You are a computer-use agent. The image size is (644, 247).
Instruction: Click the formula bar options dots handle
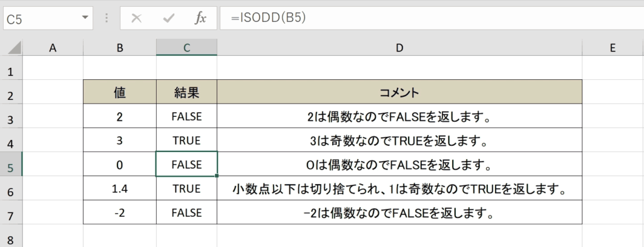click(x=106, y=18)
